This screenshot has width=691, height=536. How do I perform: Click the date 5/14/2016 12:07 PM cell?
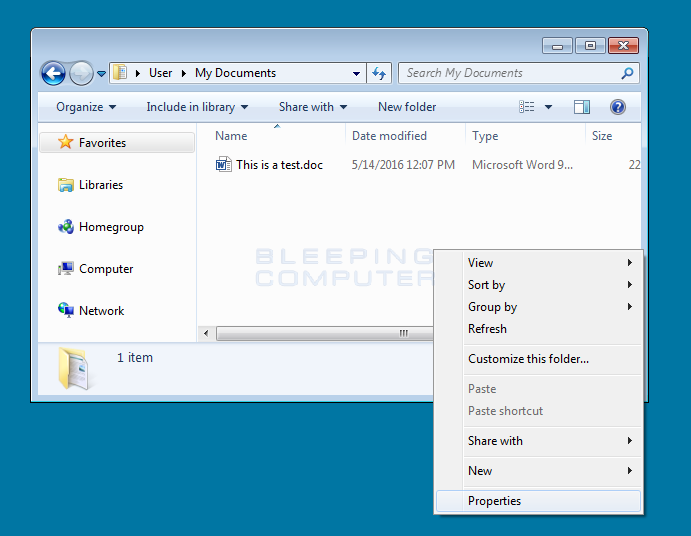pos(403,165)
